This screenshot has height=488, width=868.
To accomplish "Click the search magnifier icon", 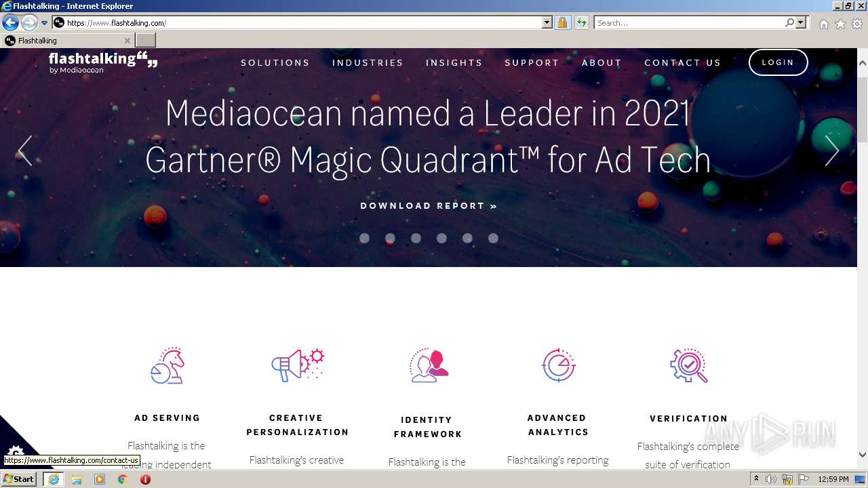I will pos(790,22).
